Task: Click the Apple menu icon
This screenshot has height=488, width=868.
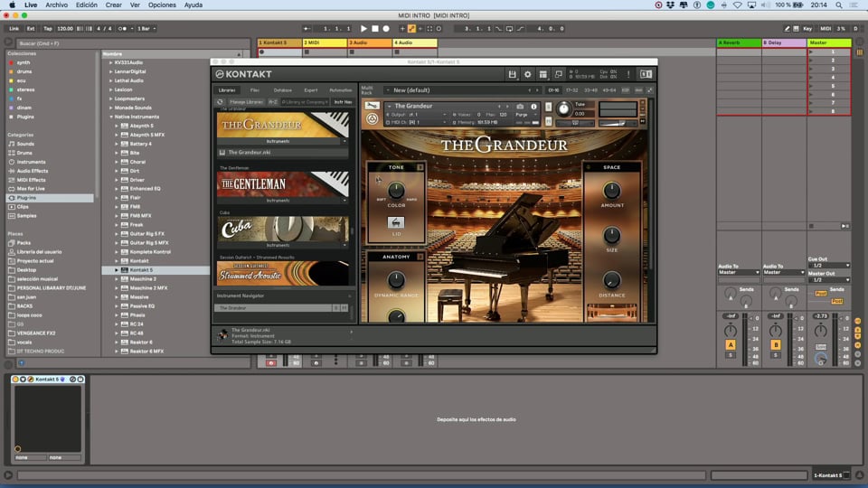Action: [x=12, y=5]
